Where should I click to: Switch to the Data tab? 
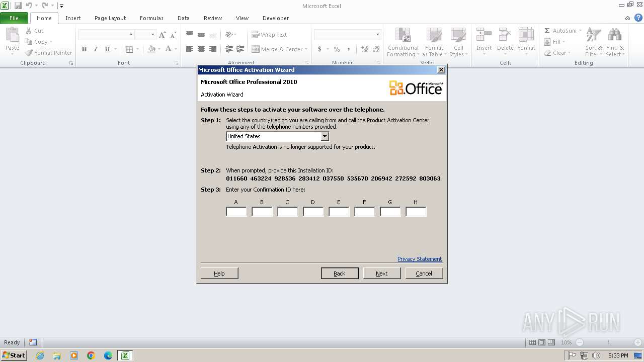[x=184, y=18]
